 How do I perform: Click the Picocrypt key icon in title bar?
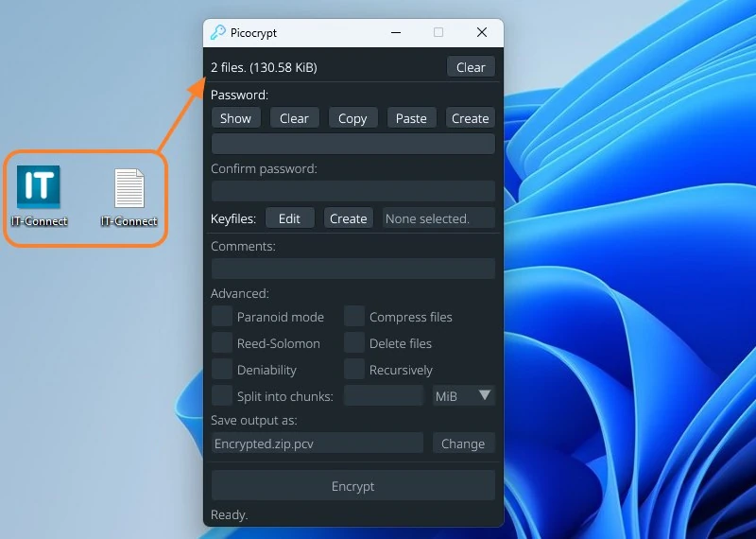[218, 33]
